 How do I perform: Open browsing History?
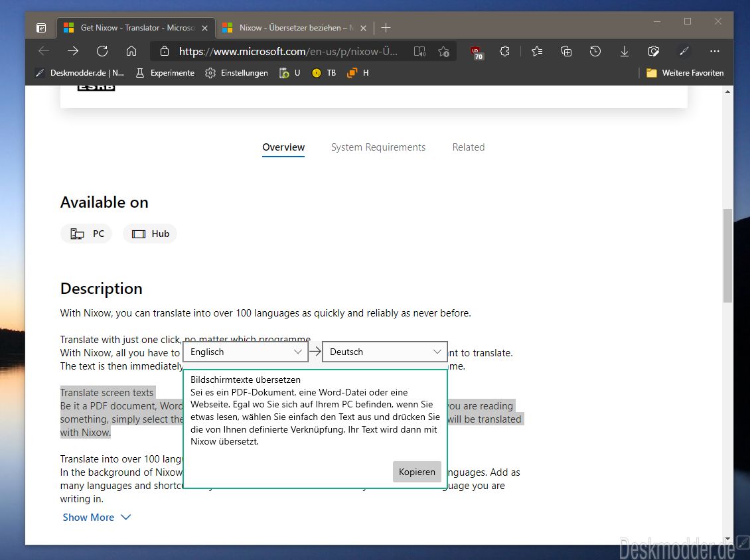click(595, 51)
